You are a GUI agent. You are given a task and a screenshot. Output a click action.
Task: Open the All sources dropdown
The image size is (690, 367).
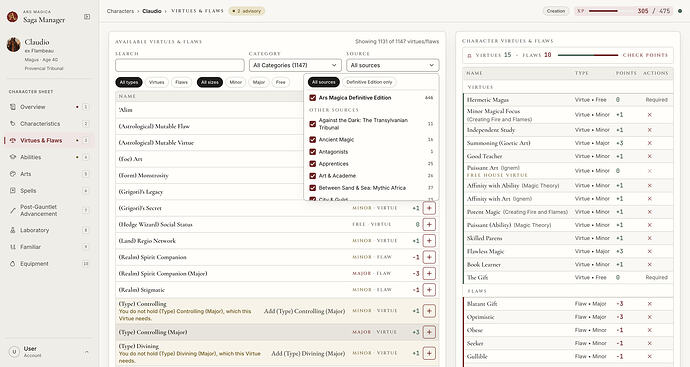point(393,65)
